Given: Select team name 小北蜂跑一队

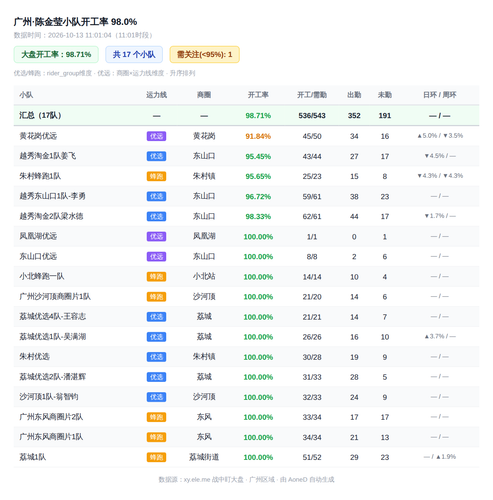Looking at the screenshot, I should 42,276.
